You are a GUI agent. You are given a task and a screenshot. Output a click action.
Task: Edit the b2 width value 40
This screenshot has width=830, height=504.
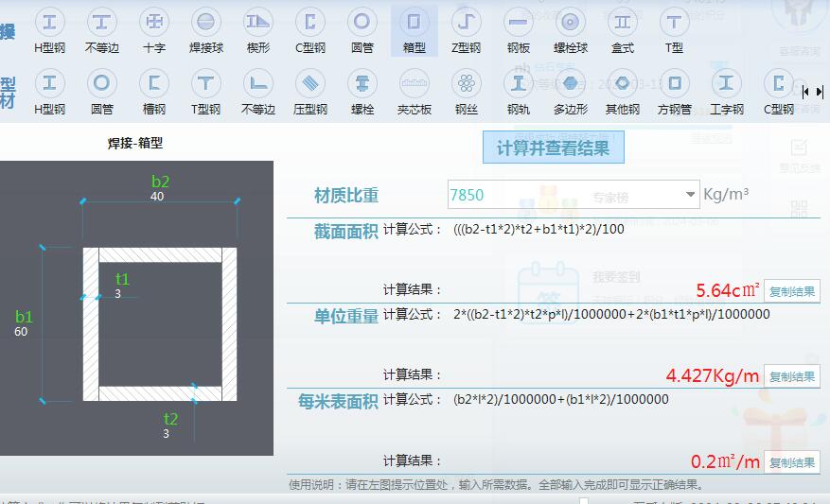click(x=157, y=196)
